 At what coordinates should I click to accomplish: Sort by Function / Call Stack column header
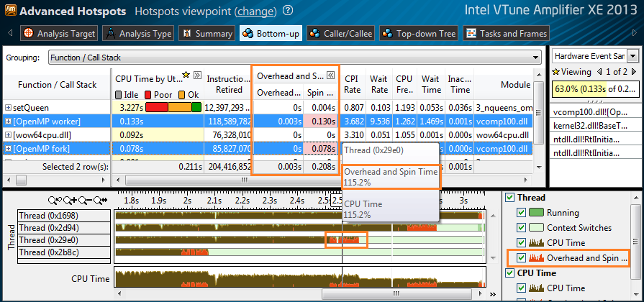point(57,85)
